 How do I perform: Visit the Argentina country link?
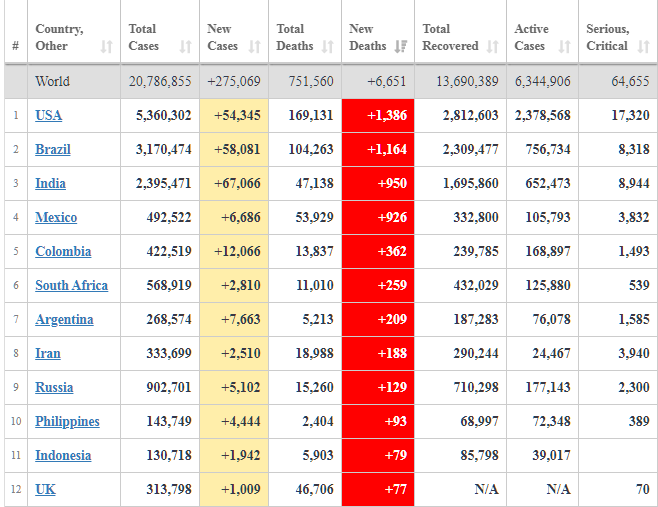[64, 319]
